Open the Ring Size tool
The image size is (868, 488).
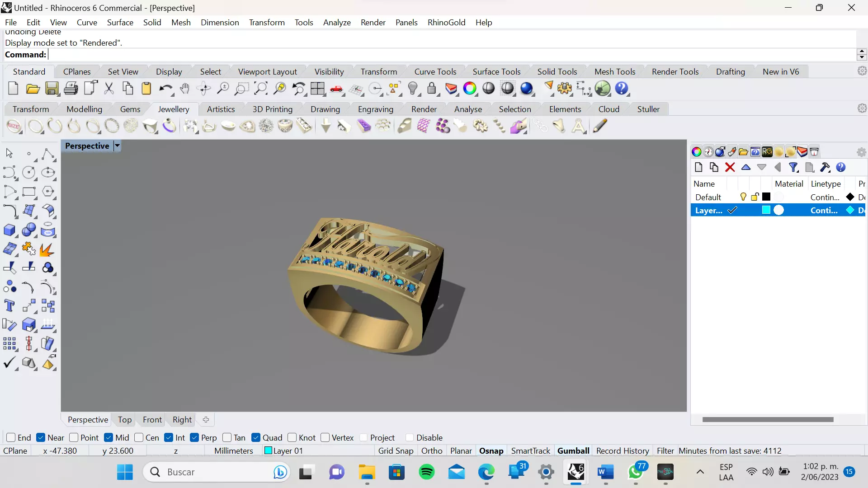[x=14, y=127]
